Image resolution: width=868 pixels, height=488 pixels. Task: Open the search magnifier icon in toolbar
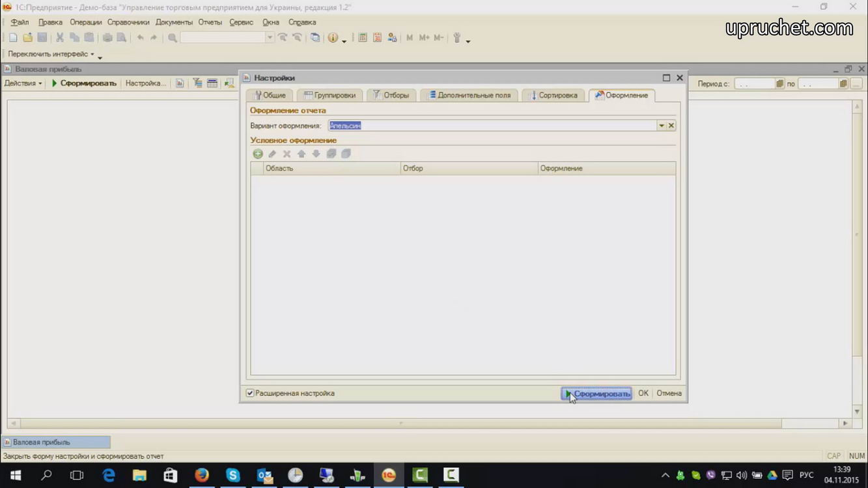click(x=173, y=38)
